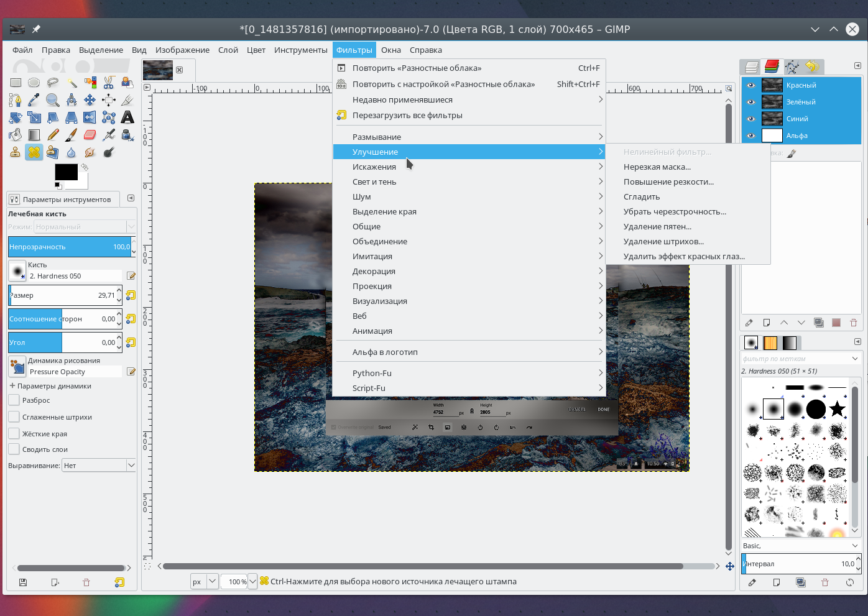Switch to the Layers tab
The image size is (868, 616).
(752, 67)
